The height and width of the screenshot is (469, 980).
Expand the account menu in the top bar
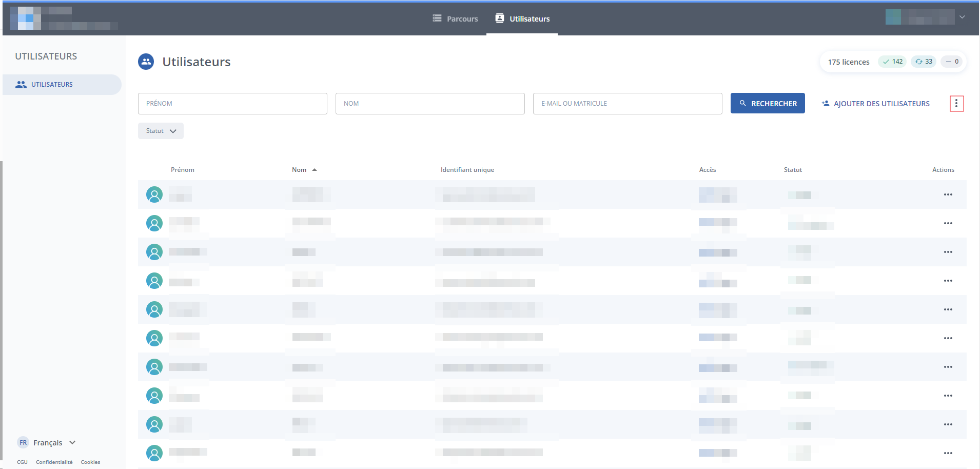coord(962,17)
